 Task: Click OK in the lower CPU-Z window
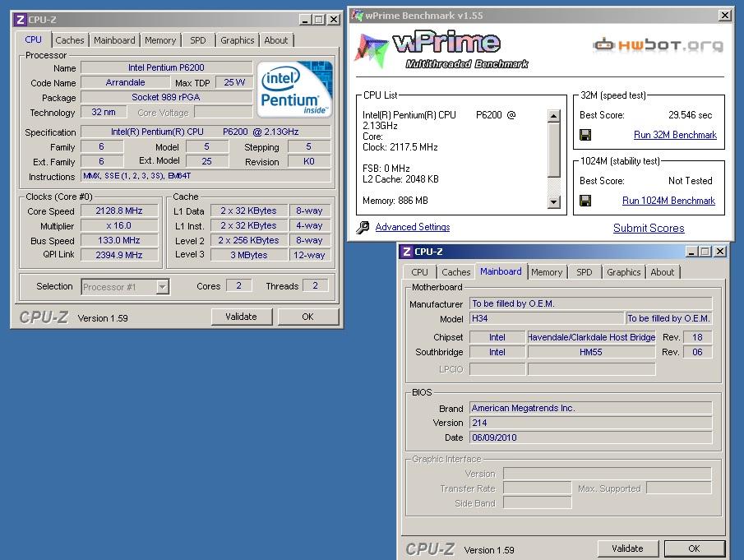pos(694,548)
